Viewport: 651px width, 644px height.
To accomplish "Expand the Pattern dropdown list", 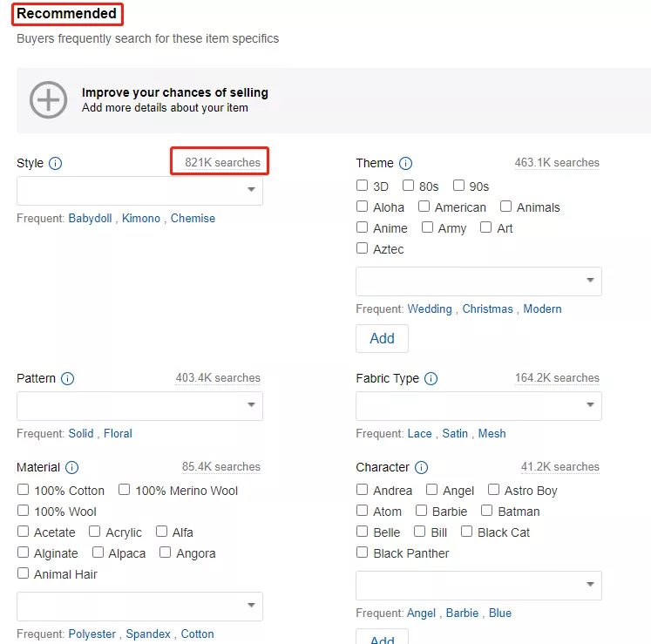I will pyautogui.click(x=139, y=406).
